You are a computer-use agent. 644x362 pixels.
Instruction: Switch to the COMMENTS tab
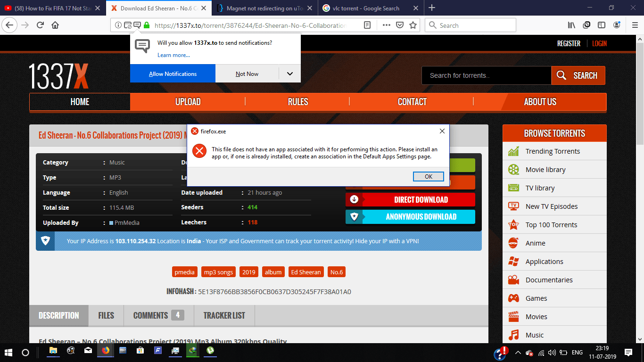pos(158,315)
